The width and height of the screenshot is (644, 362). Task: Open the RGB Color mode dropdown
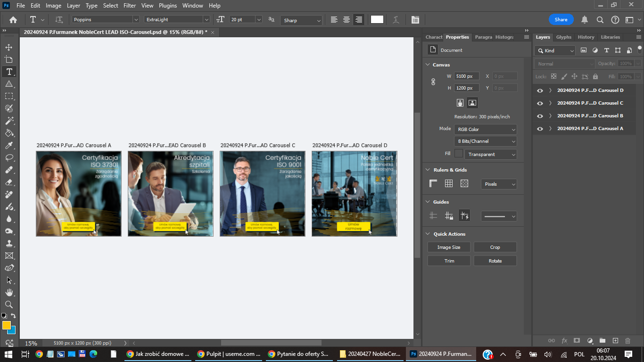pos(485,130)
